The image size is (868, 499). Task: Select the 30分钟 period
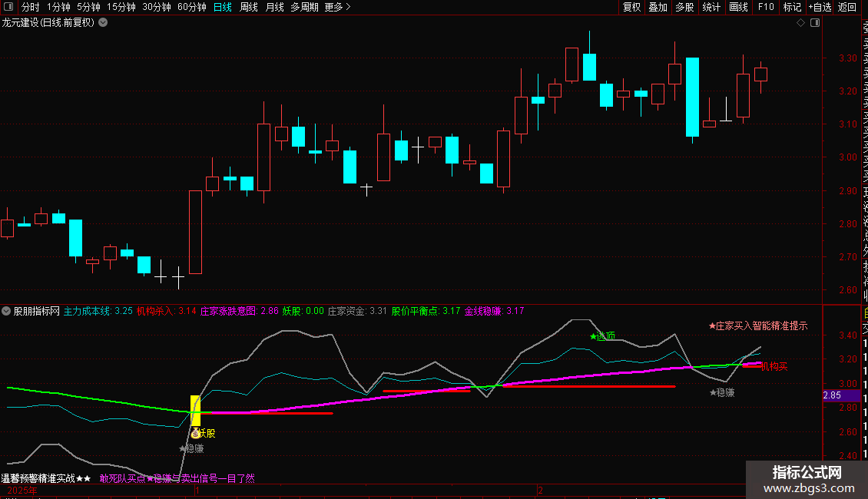pos(157,7)
